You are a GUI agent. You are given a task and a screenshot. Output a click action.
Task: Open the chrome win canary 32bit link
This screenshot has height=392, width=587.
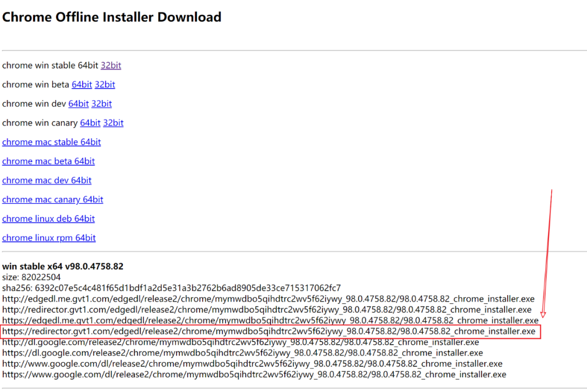pyautogui.click(x=113, y=123)
